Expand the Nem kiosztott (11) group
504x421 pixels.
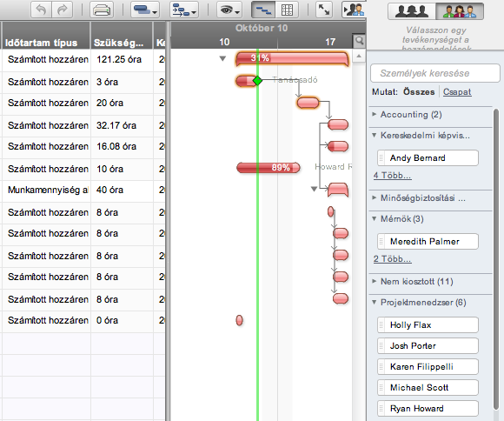point(375,281)
